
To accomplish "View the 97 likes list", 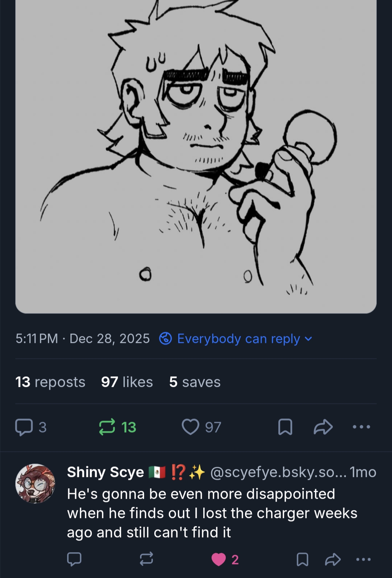I will 127,382.
